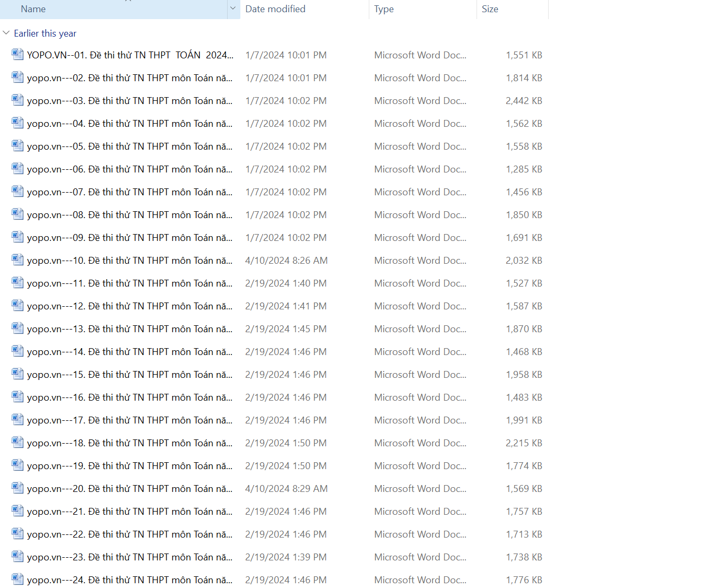Screen dimensions: 710x588
Task: Collapse the Earlier this year group chevron
Action: (6, 33)
